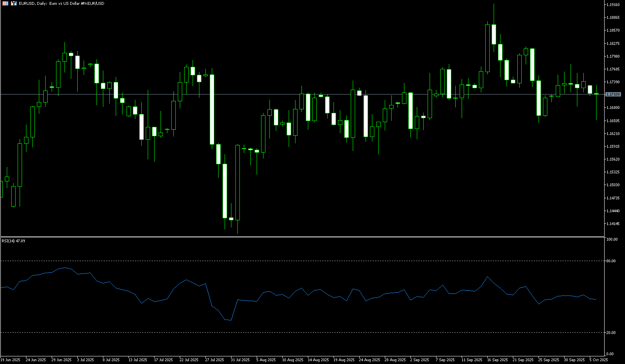The image size is (625, 364).
Task: Click the 16 Sep 2025 date label
Action: [x=497, y=360]
